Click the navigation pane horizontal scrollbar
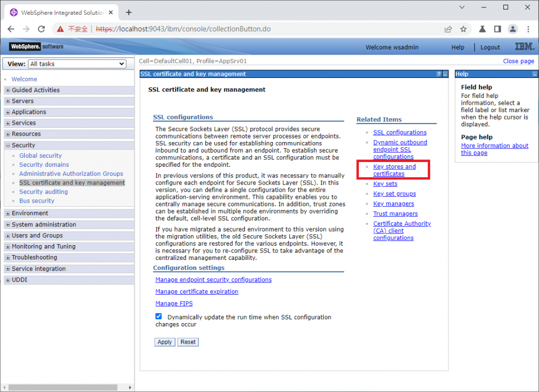539x392 pixels. tap(63, 388)
